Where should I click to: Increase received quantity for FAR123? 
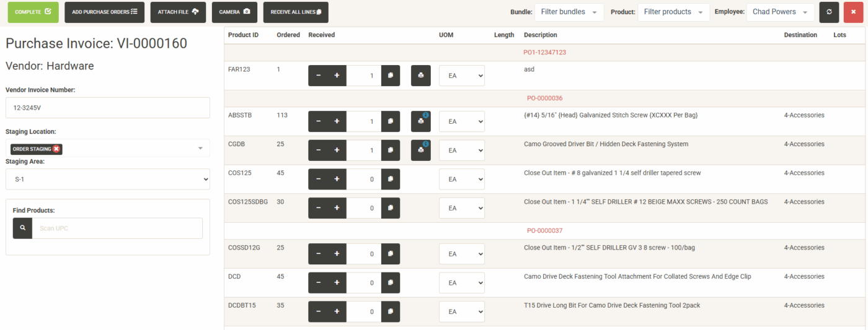(337, 76)
